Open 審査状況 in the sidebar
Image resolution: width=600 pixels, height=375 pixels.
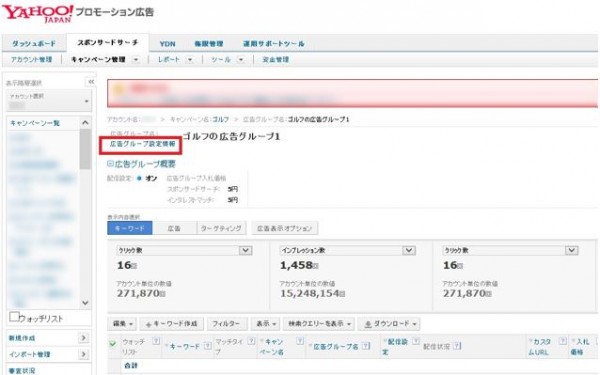[22, 370]
